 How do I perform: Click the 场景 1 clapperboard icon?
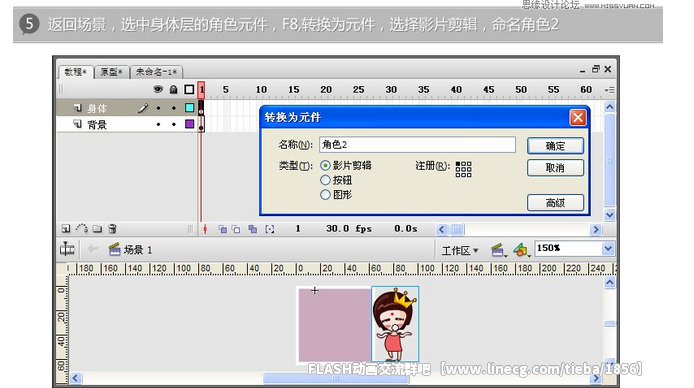115,250
